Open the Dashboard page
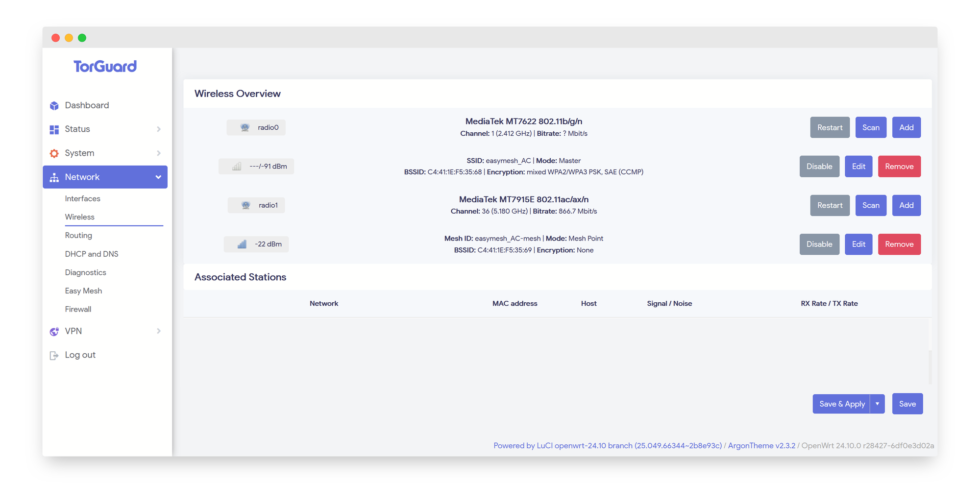The image size is (980, 483). tap(87, 105)
